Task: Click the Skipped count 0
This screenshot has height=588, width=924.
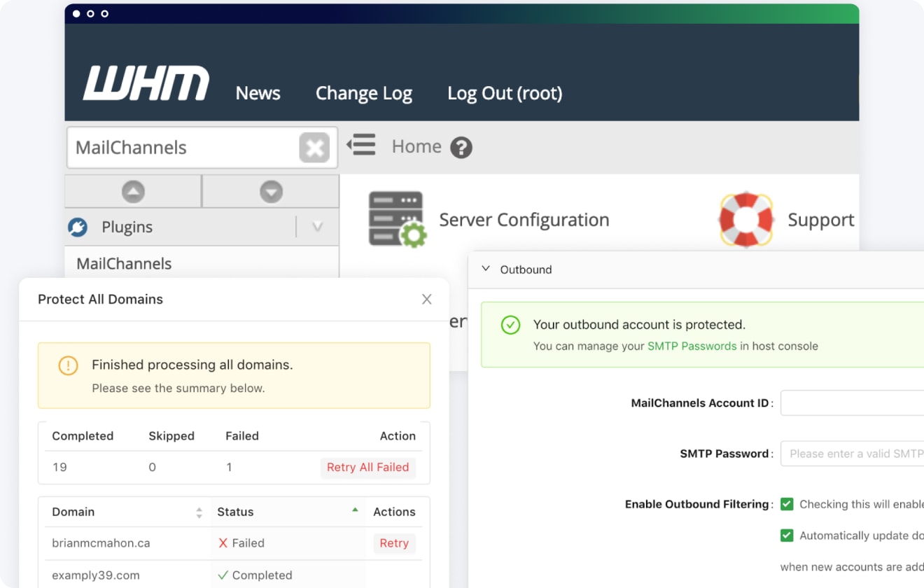Action: click(x=152, y=468)
